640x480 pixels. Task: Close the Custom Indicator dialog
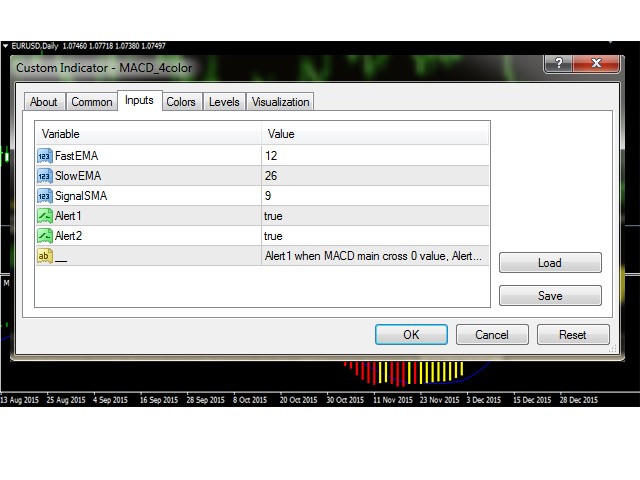tap(596, 63)
